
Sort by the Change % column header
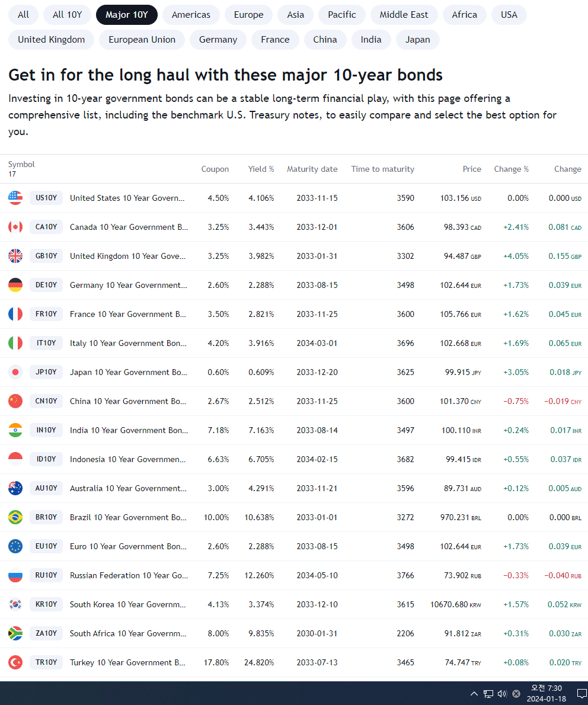pos(512,169)
